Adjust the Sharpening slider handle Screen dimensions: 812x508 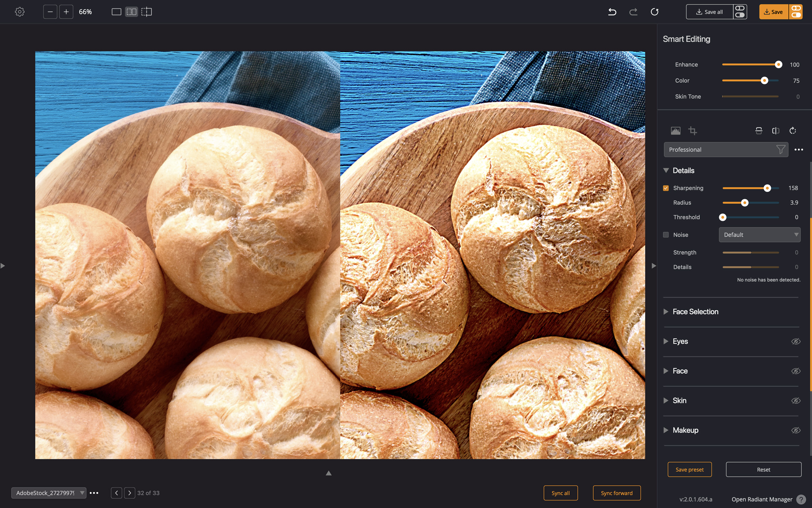(x=767, y=188)
